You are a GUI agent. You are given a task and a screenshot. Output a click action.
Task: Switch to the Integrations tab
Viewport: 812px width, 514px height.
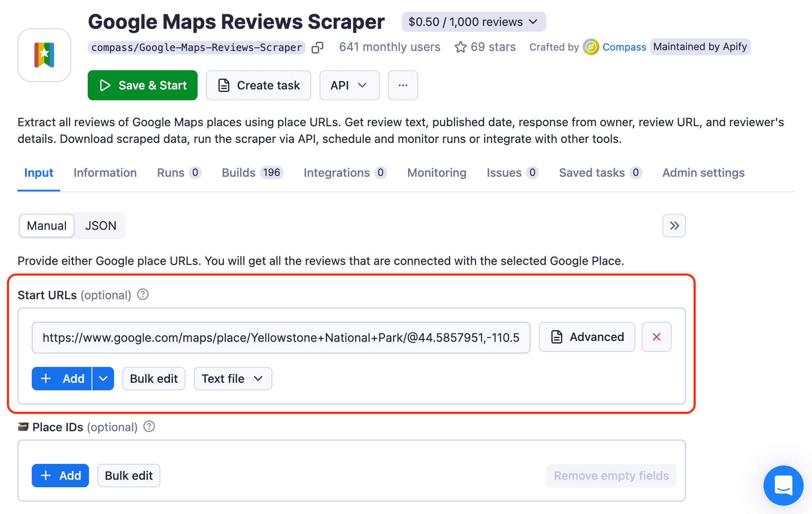point(345,173)
